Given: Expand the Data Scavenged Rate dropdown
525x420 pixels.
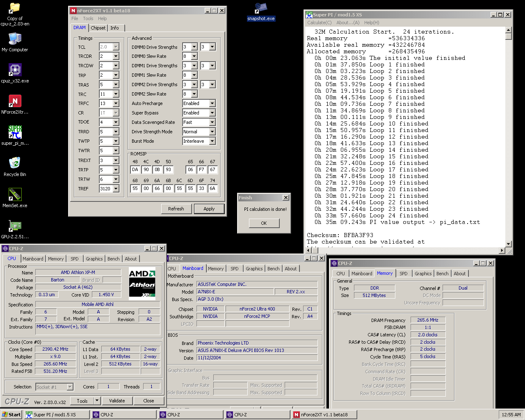Looking at the screenshot, I should pos(212,122).
